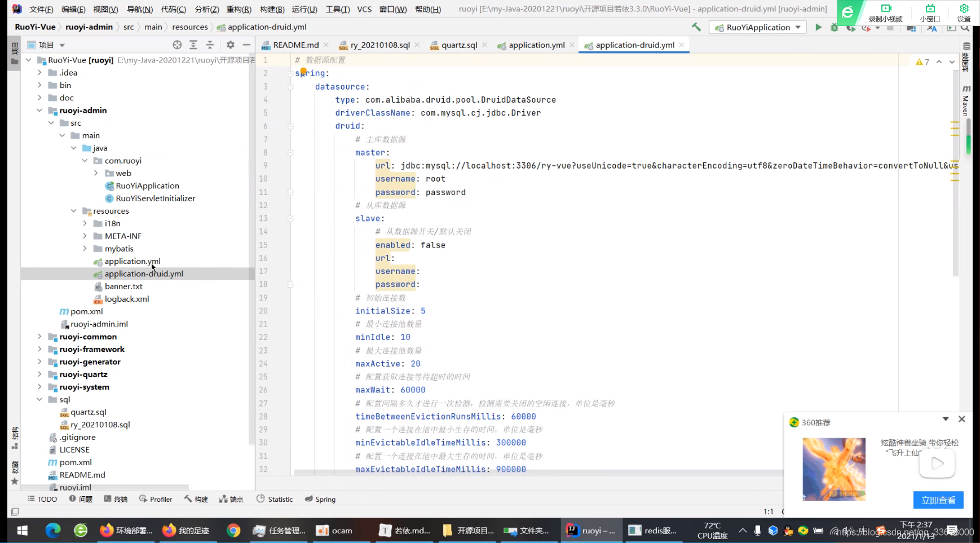Open Windows Start menu
The image size is (980, 543).
pyautogui.click(x=23, y=531)
